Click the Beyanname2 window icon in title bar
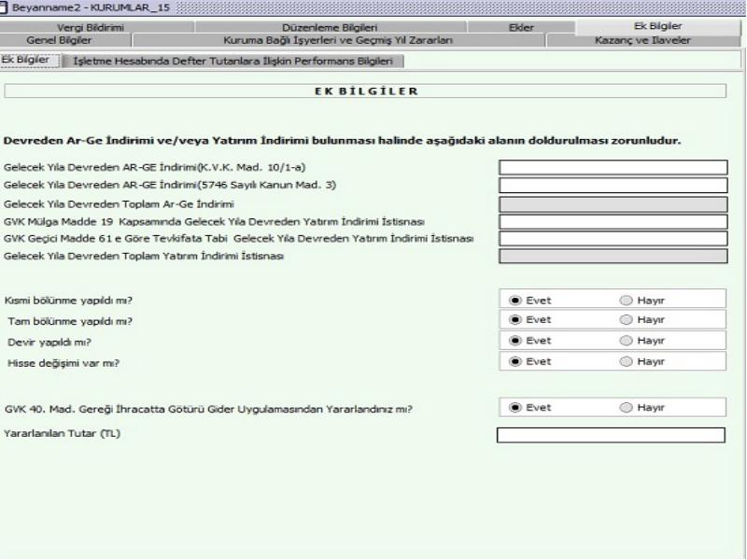The image size is (747, 560). 4,7
